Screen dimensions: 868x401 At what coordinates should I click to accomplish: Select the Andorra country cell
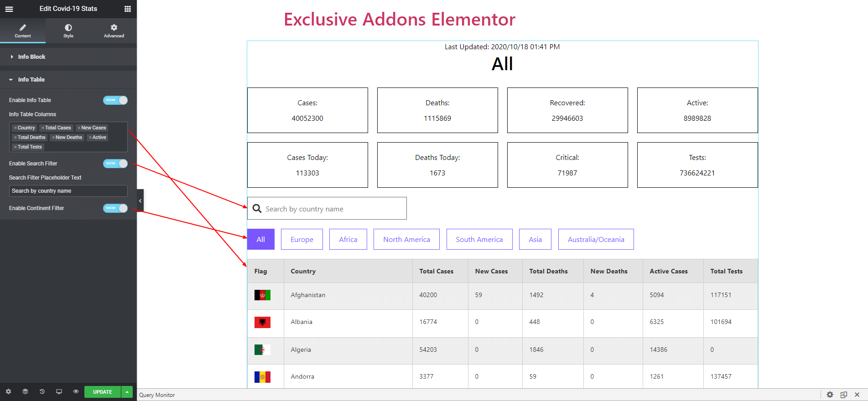coord(348,376)
